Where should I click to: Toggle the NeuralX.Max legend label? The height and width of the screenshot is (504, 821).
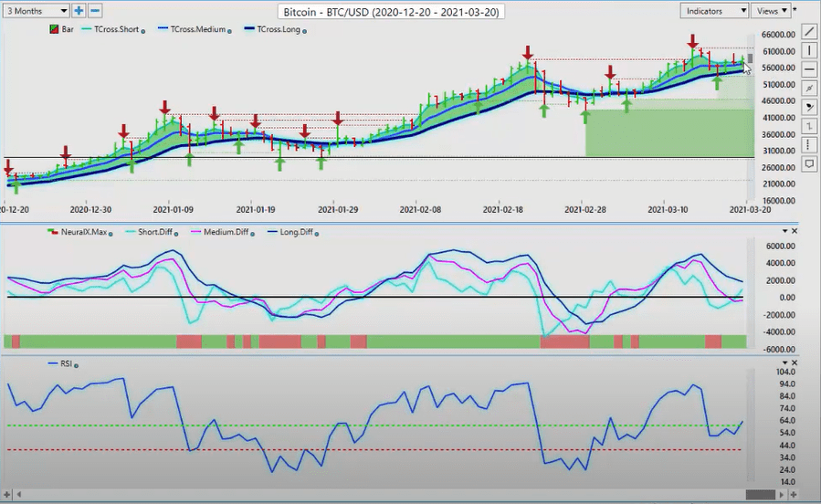(x=84, y=232)
